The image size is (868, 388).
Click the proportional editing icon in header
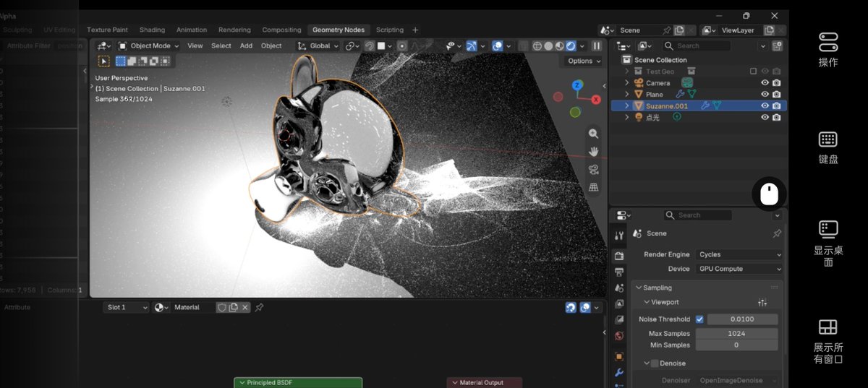click(402, 46)
